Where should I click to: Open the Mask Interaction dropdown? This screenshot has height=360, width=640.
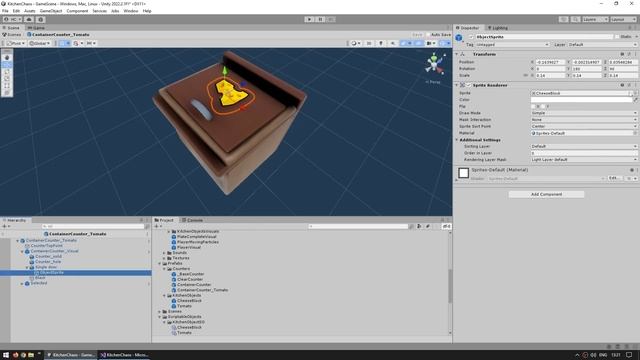(x=584, y=120)
